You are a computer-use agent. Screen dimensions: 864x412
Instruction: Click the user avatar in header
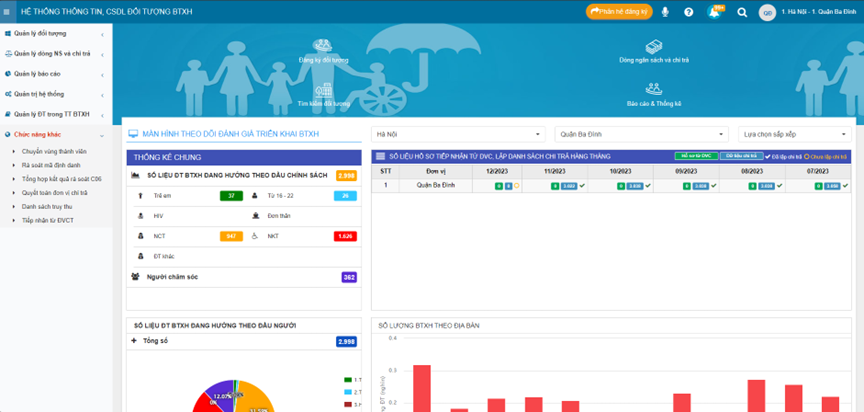coord(767,12)
